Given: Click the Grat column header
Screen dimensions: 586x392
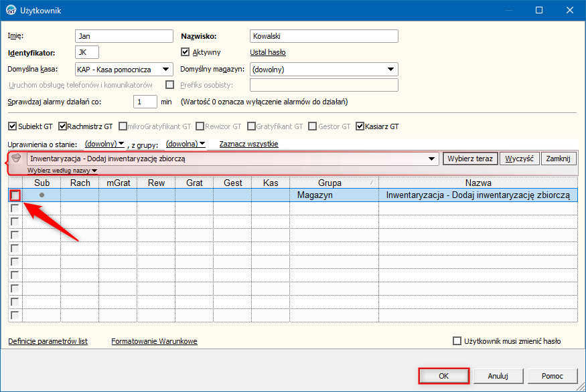Looking at the screenshot, I should tap(194, 183).
